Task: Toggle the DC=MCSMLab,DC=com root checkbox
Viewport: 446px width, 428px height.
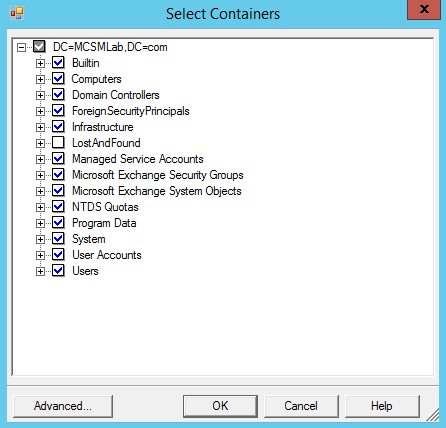Action: tap(39, 47)
